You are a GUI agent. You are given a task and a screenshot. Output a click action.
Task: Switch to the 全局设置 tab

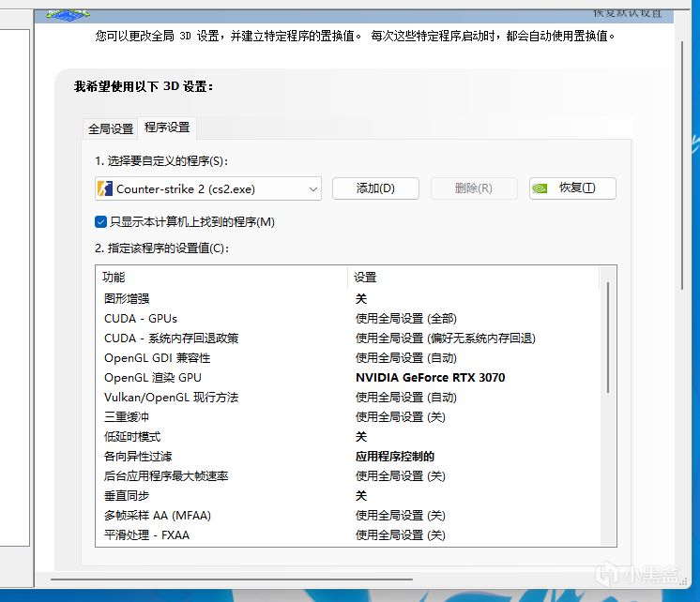click(x=111, y=129)
